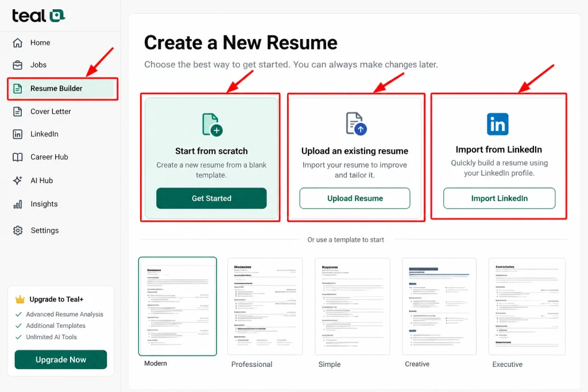The image size is (588, 392).
Task: Click the Settings gear icon
Action: [18, 231]
